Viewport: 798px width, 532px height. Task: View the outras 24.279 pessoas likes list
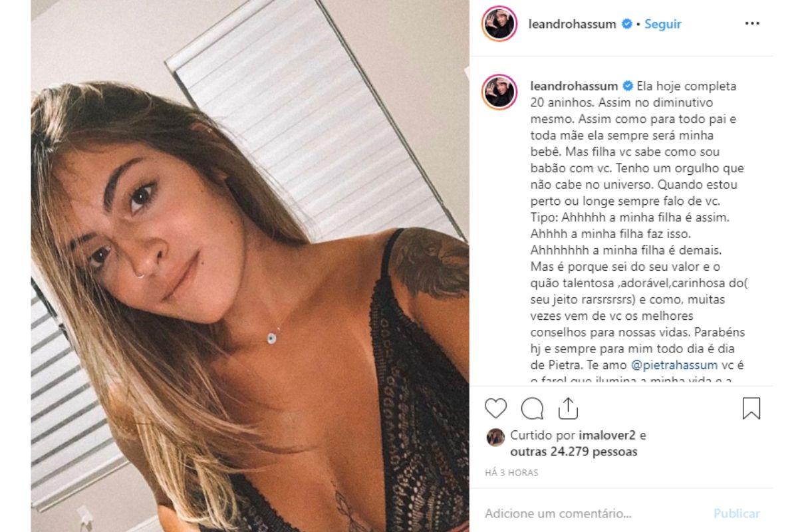[x=574, y=452]
